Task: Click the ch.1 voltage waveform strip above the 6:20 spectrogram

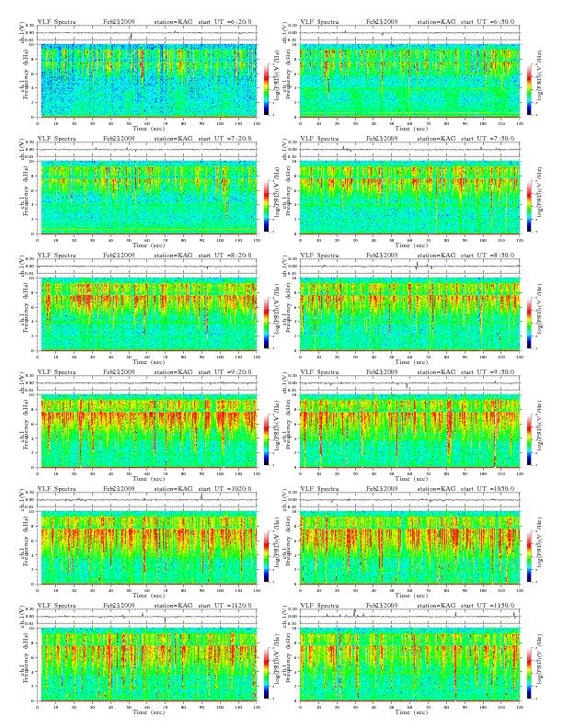Action: [x=147, y=33]
